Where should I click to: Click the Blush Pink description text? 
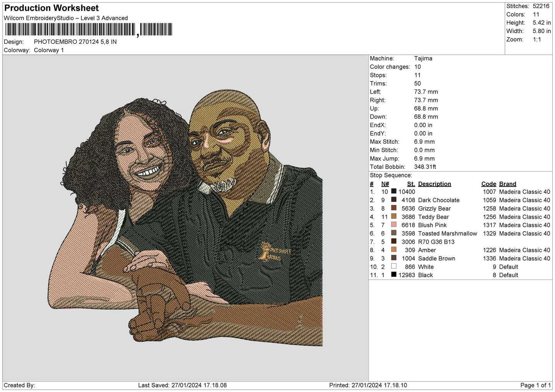click(x=432, y=225)
